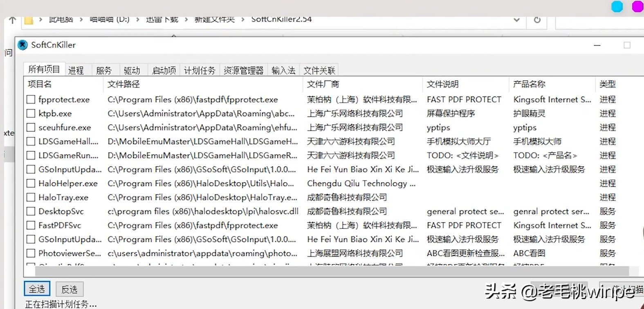Open the 启动项 tab
Screen dimensions: 644x309
click(x=164, y=70)
